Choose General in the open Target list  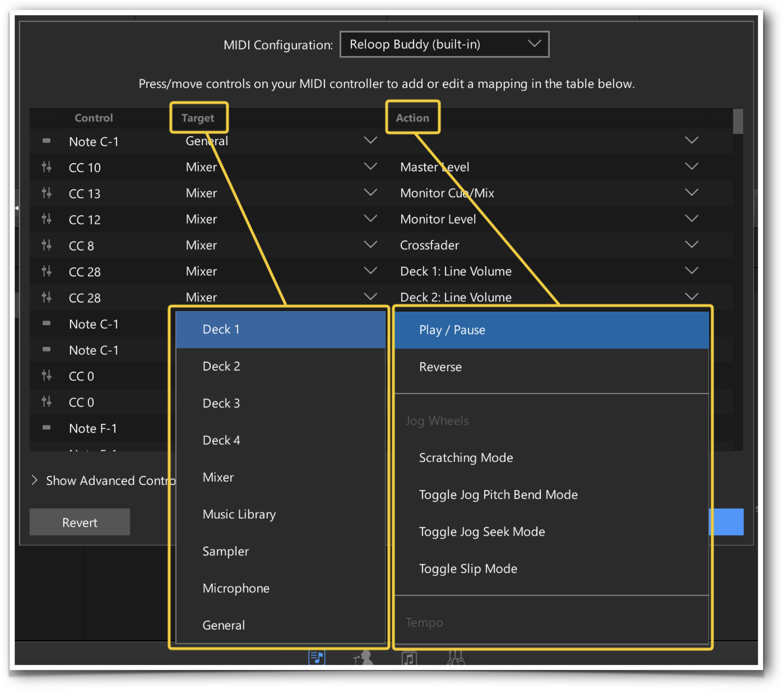click(281, 625)
